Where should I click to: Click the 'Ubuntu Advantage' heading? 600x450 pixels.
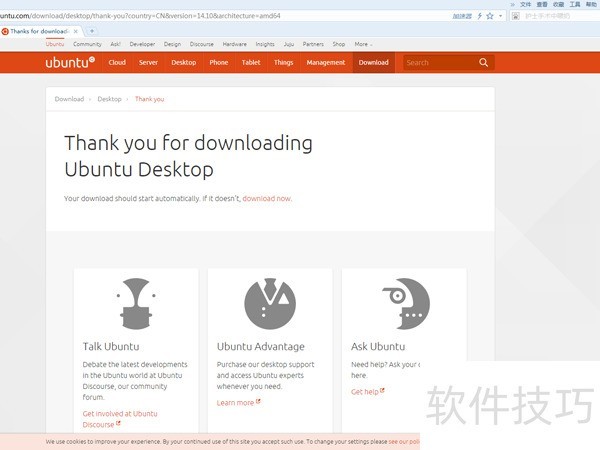(261, 346)
